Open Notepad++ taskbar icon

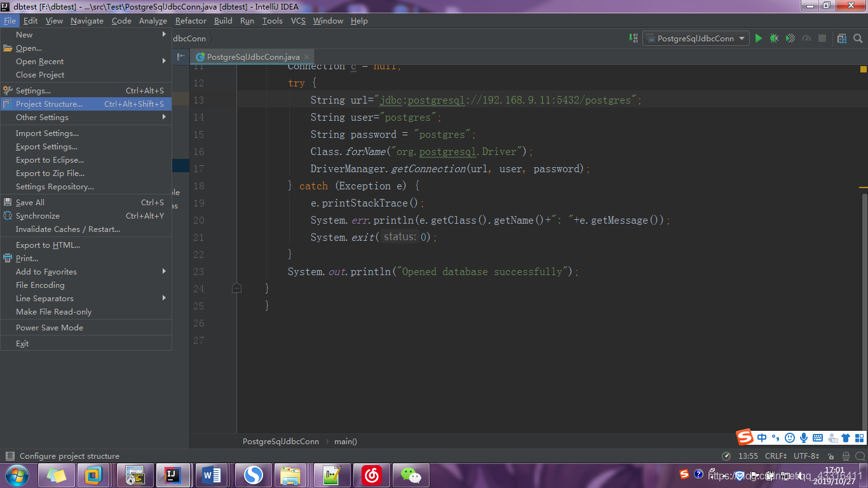tap(332, 475)
